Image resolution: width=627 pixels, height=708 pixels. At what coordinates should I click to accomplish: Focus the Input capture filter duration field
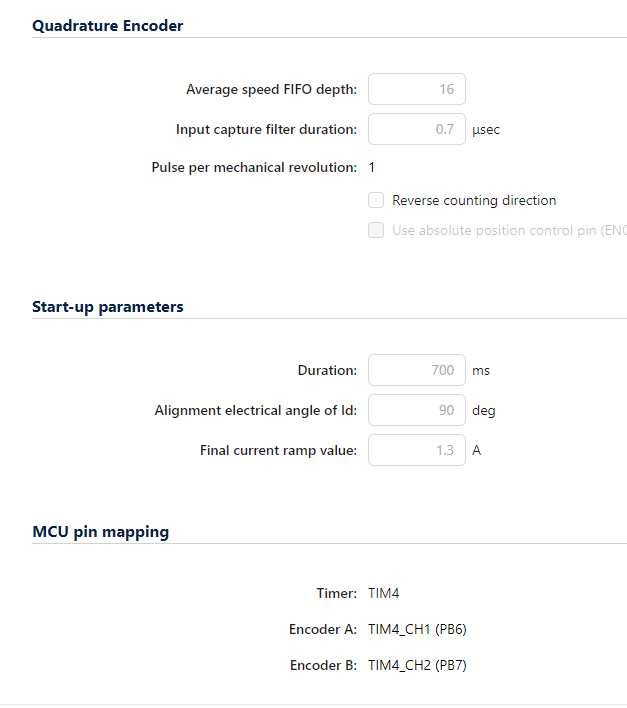416,129
